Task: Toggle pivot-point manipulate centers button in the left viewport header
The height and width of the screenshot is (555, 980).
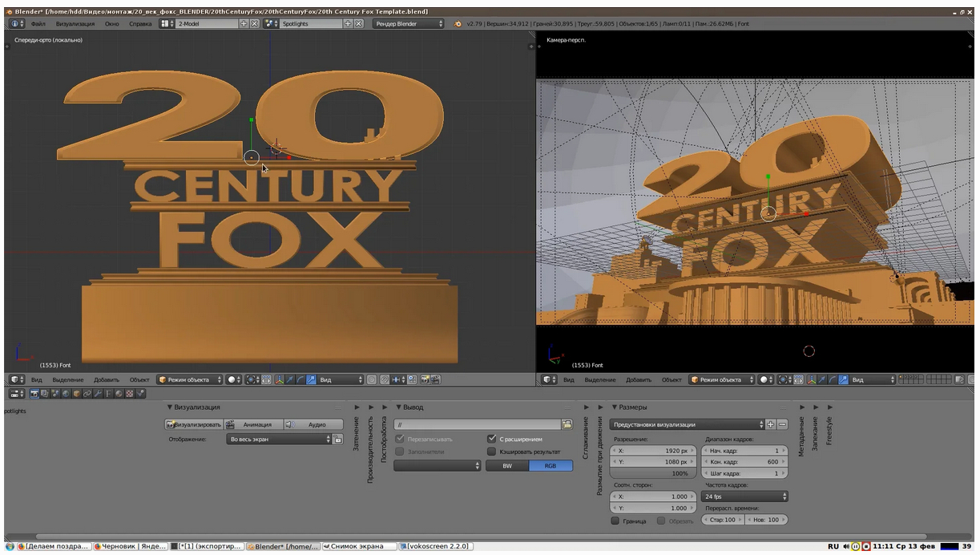Action: [x=268, y=379]
